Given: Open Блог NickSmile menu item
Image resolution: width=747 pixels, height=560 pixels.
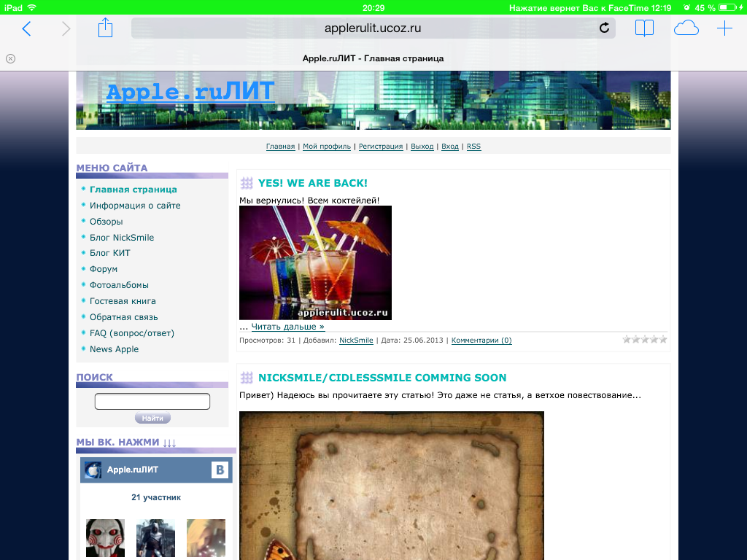Looking at the screenshot, I should pos(122,238).
